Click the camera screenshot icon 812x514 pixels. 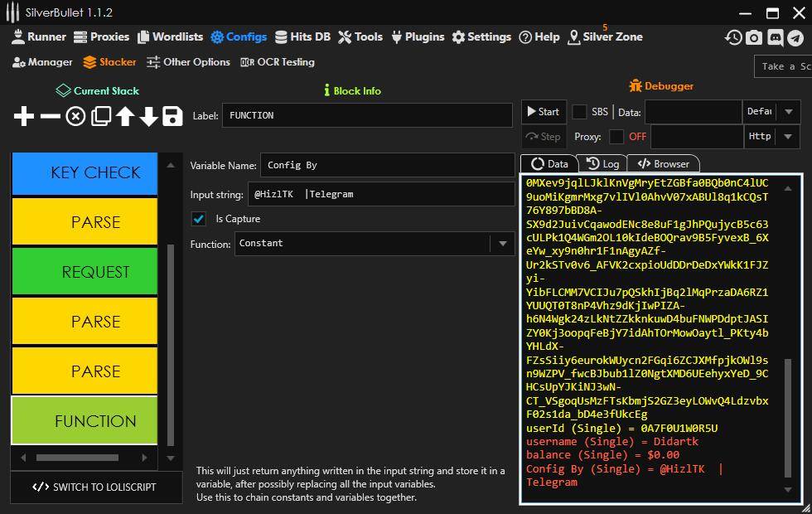[x=754, y=37]
